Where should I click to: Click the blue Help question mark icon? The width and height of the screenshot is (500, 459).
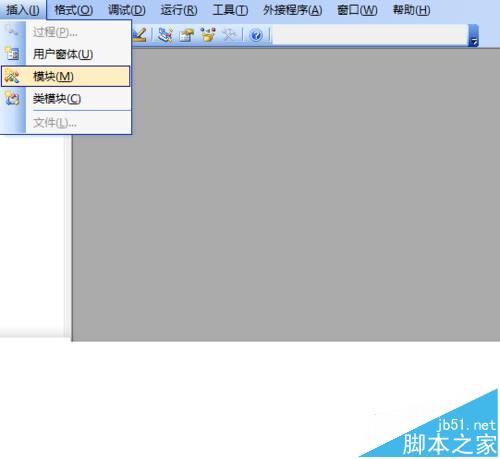pyautogui.click(x=256, y=35)
